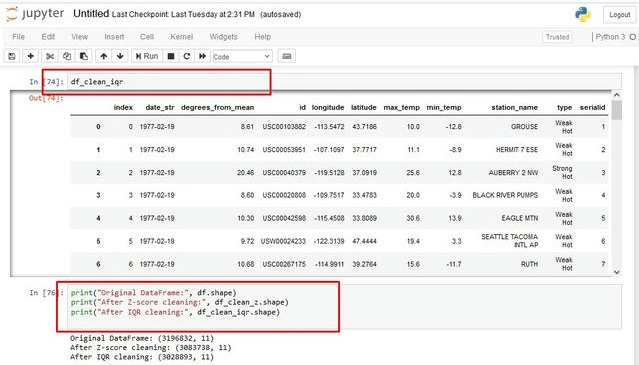The width and height of the screenshot is (639, 365).
Task: Click the min_temp column header
Action: pos(444,108)
